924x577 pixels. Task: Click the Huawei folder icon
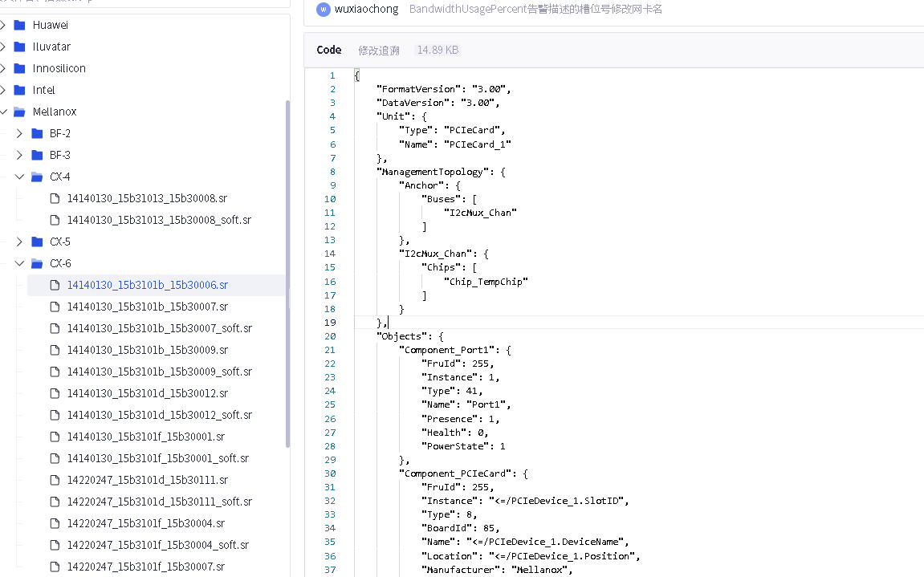[x=20, y=25]
